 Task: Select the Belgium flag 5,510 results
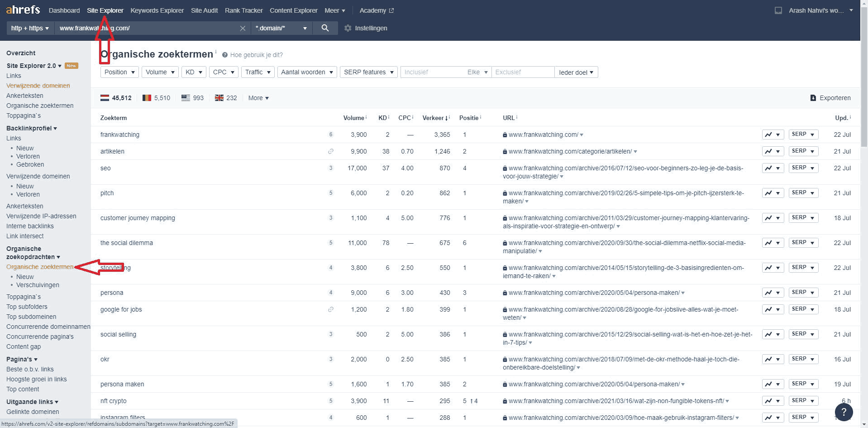156,98
